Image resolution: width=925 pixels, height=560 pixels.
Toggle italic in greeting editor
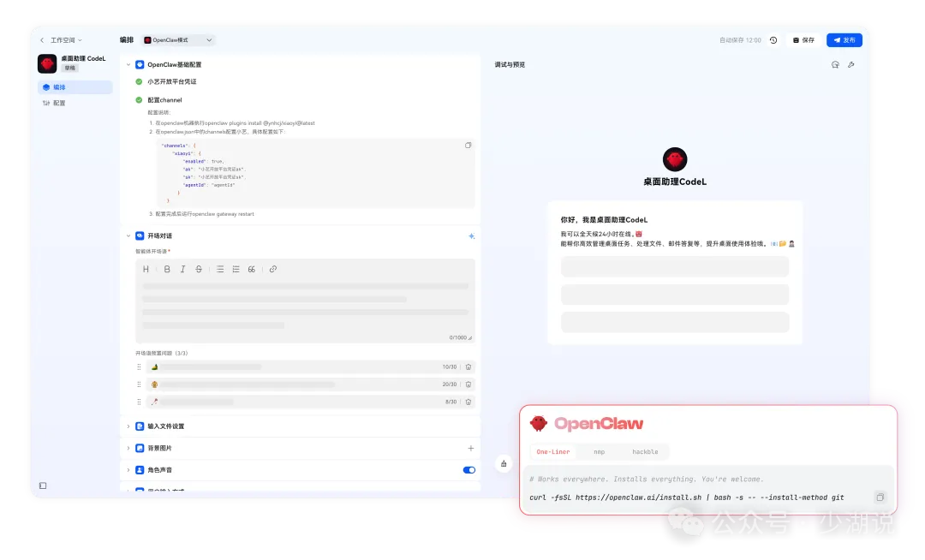point(183,270)
